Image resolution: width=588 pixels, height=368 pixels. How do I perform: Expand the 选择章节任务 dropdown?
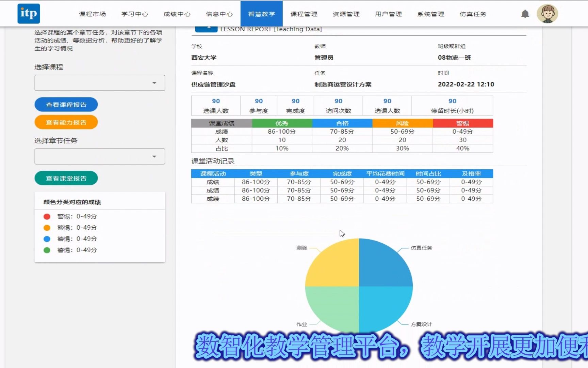pos(100,156)
